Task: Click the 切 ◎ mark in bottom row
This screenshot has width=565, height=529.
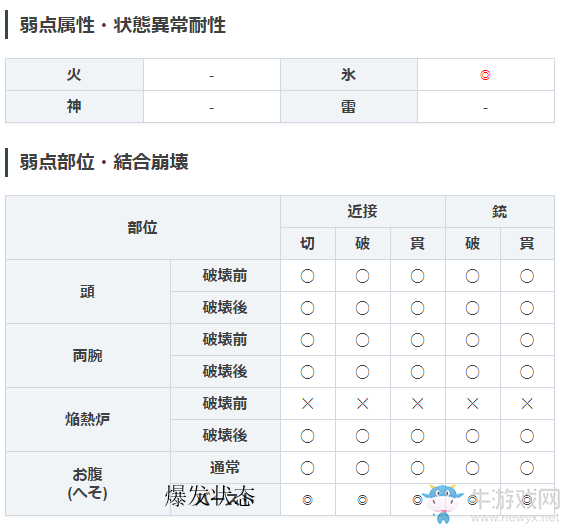Action: [x=307, y=500]
